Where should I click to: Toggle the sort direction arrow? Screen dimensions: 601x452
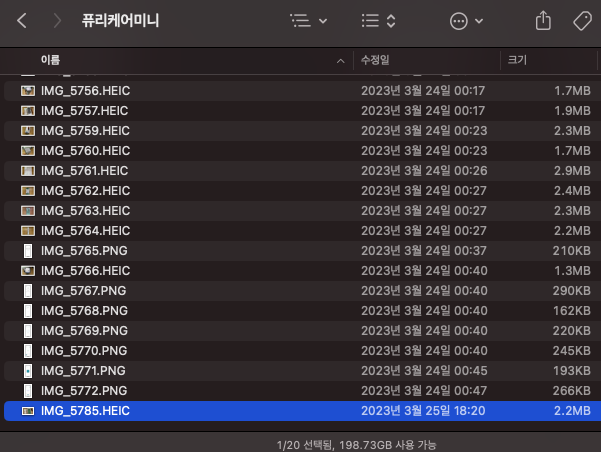click(340, 61)
